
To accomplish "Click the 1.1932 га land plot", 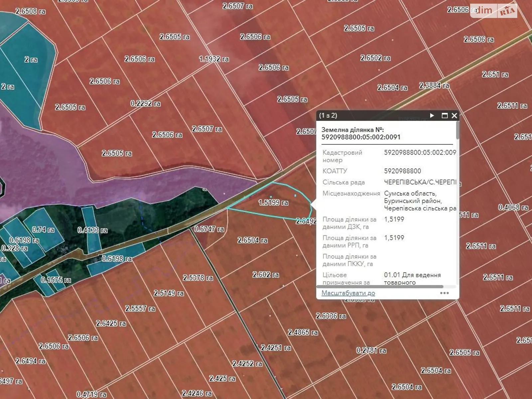I will (214, 59).
